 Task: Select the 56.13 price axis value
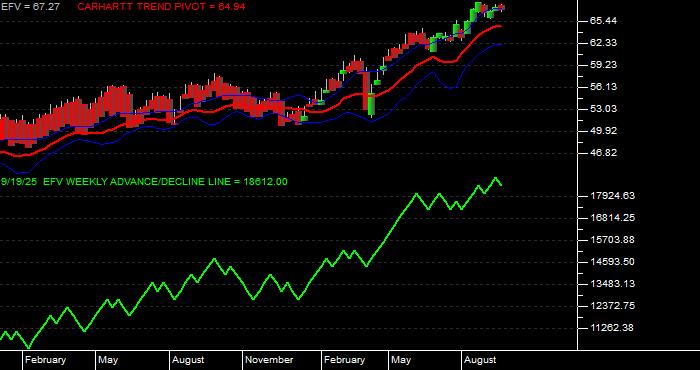(604, 87)
